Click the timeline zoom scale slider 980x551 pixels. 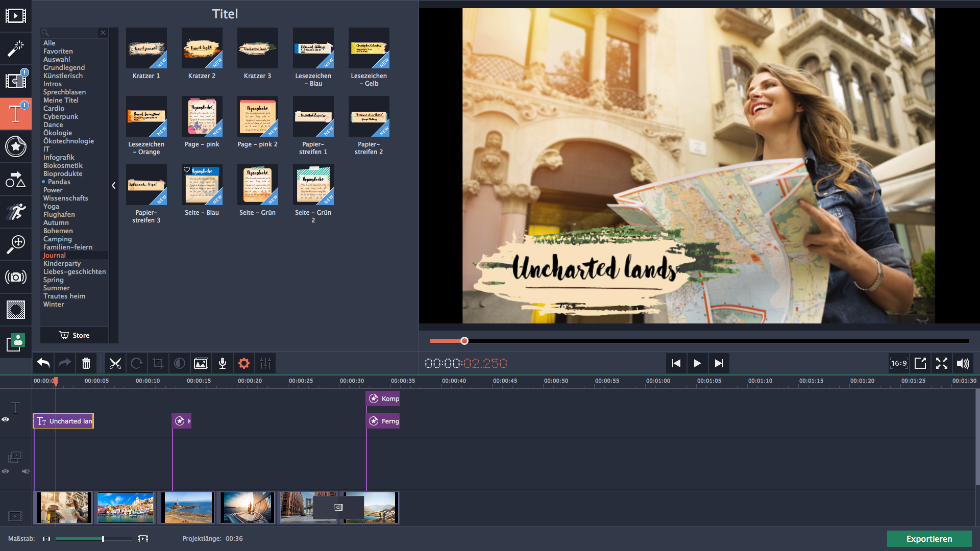(x=103, y=539)
